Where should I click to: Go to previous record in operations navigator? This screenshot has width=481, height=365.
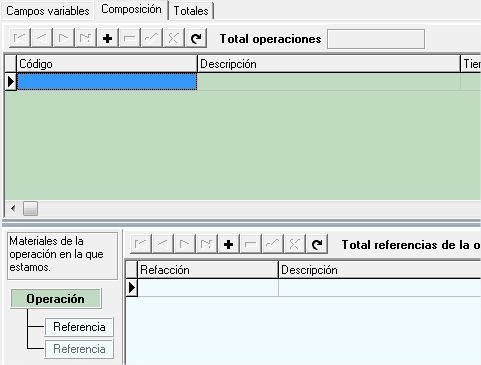41,38
